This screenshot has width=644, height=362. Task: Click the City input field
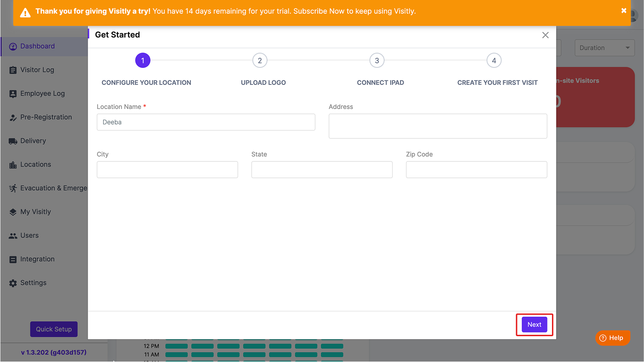167,170
